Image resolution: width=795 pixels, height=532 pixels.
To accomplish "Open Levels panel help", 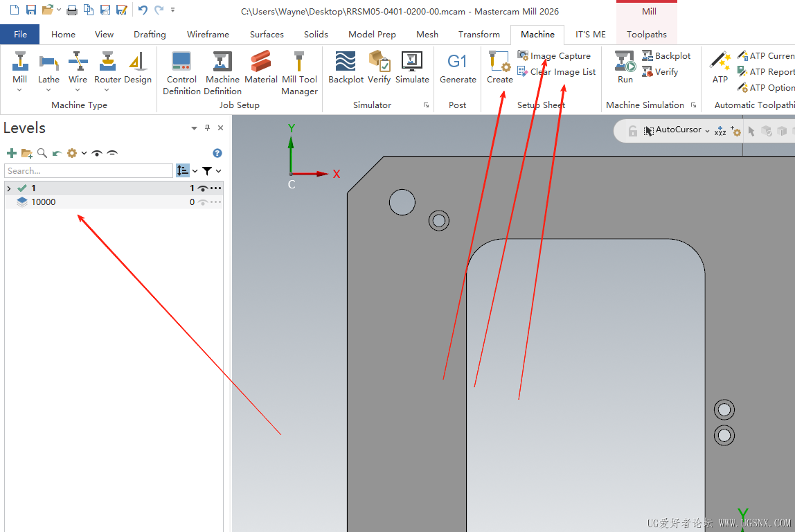I will (217, 153).
